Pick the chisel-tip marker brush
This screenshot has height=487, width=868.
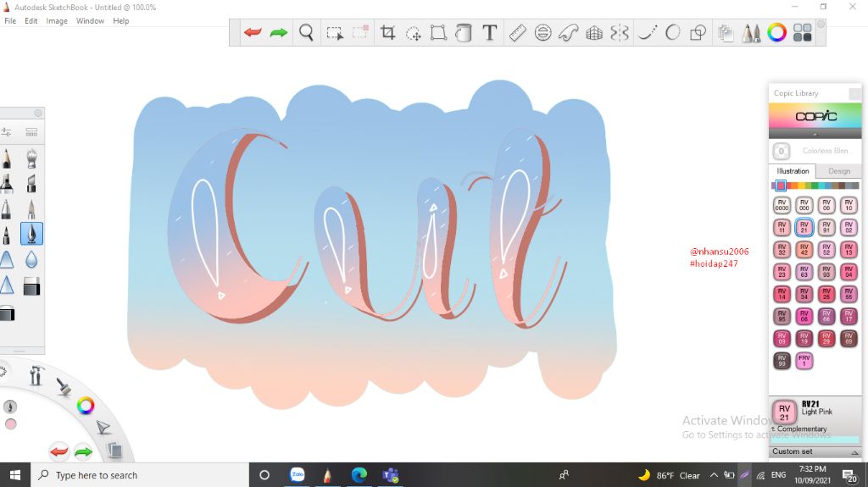31,183
